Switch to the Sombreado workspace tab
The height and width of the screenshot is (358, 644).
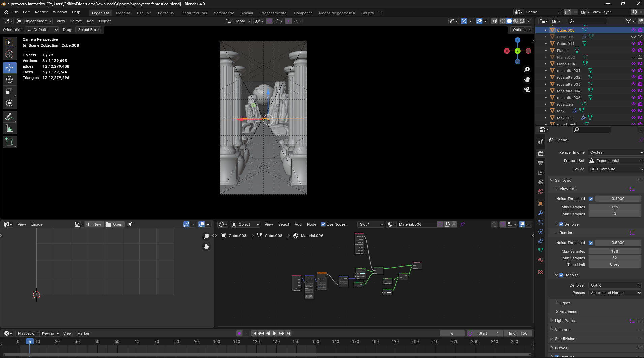pos(224,13)
